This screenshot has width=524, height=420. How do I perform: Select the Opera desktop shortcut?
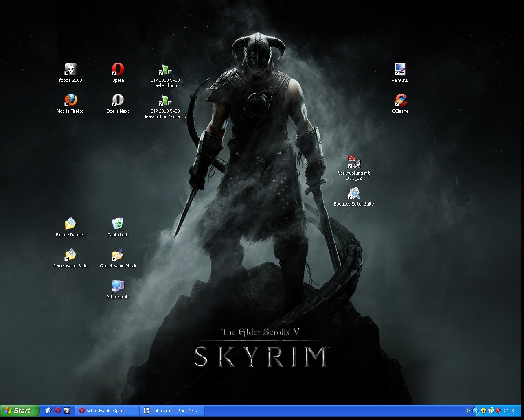118,73
